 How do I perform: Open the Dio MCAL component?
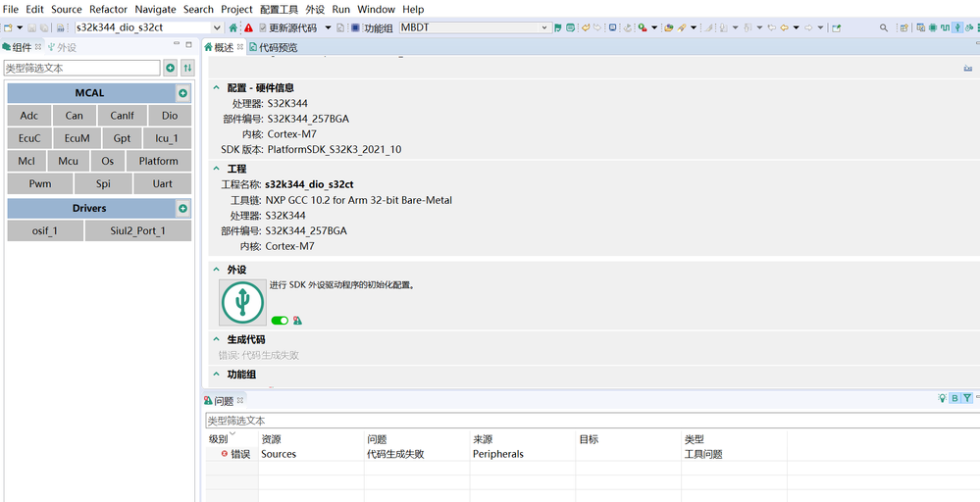tap(170, 116)
